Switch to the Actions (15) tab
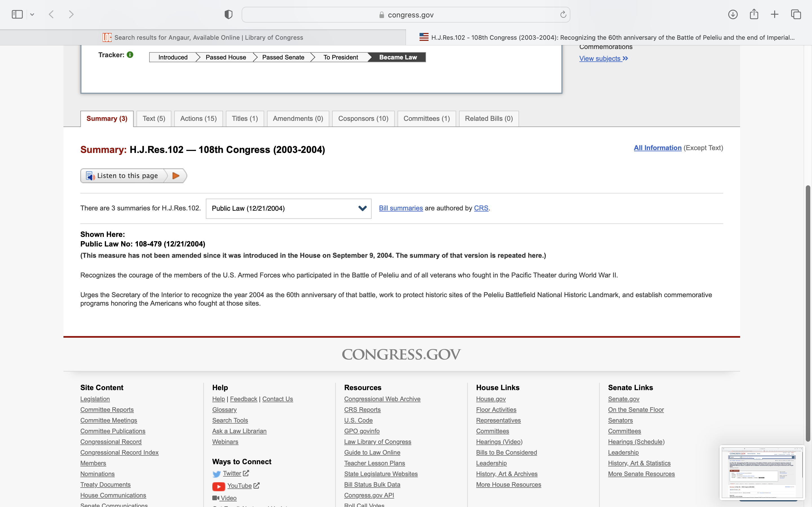The height and width of the screenshot is (507, 812). coord(198,119)
